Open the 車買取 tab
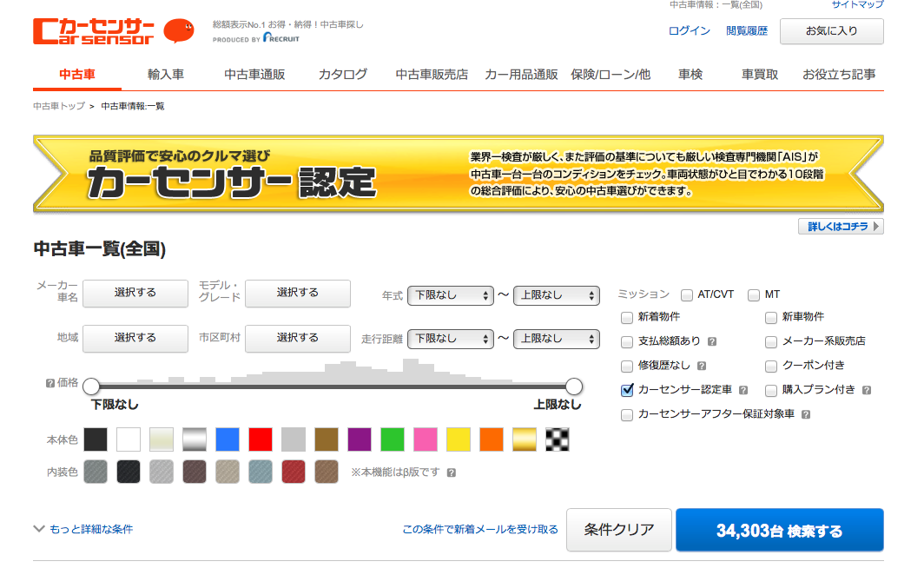The height and width of the screenshot is (588, 924). pos(760,75)
